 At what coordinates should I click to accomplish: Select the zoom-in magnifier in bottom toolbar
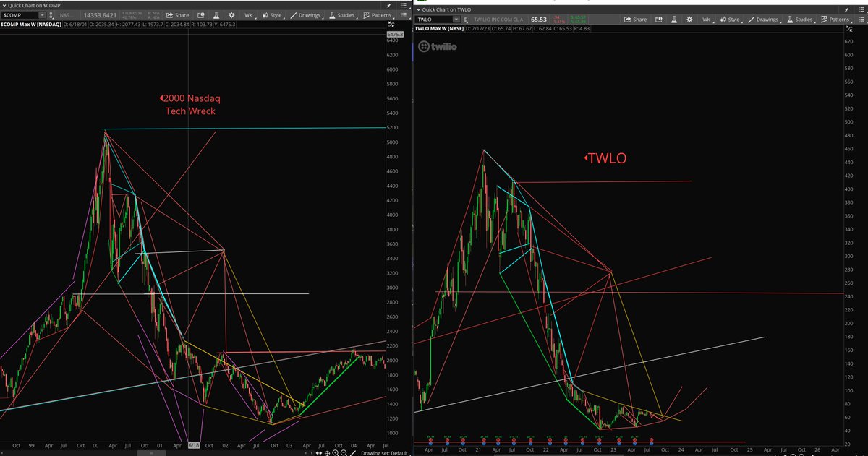tap(336, 453)
